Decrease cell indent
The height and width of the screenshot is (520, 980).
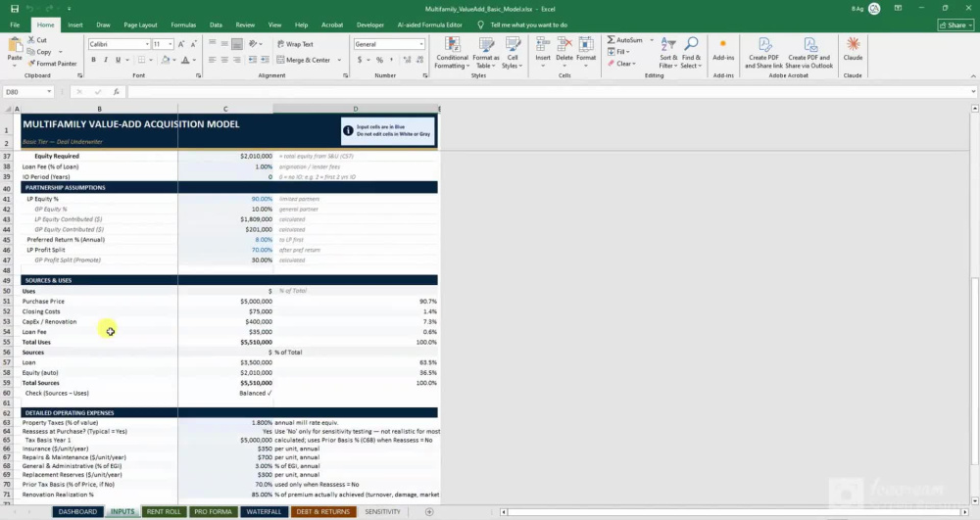253,60
